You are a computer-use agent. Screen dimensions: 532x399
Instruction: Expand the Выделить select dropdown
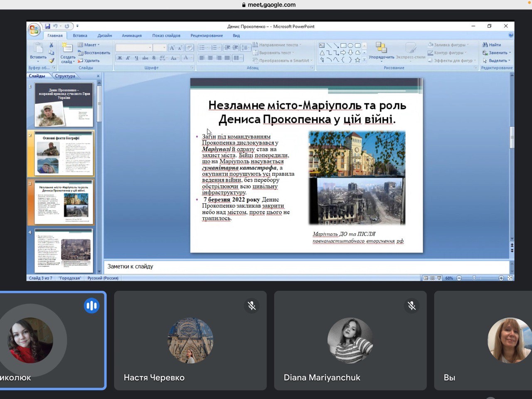[x=497, y=61]
